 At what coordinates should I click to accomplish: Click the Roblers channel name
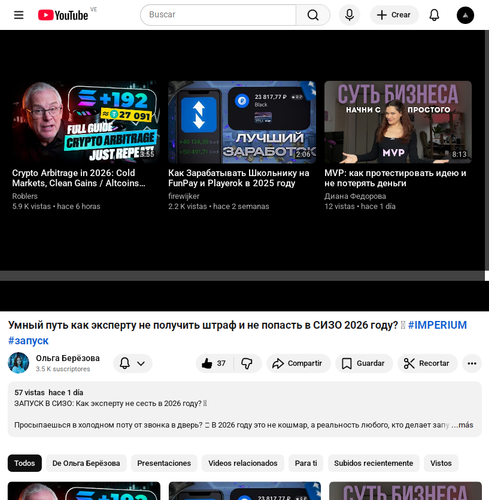(25, 196)
